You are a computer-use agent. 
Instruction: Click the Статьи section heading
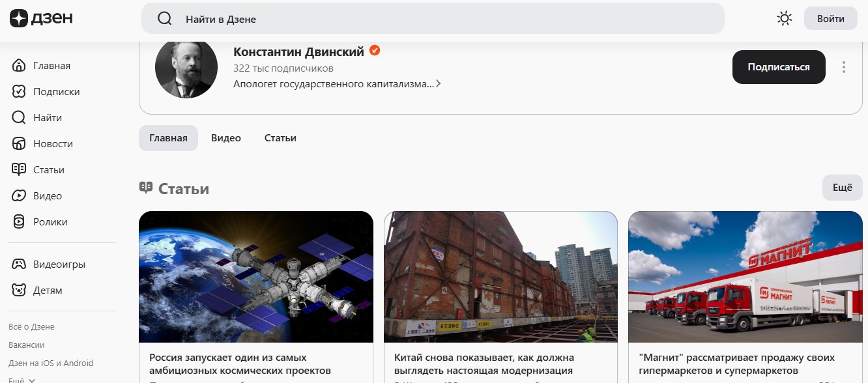pos(184,189)
